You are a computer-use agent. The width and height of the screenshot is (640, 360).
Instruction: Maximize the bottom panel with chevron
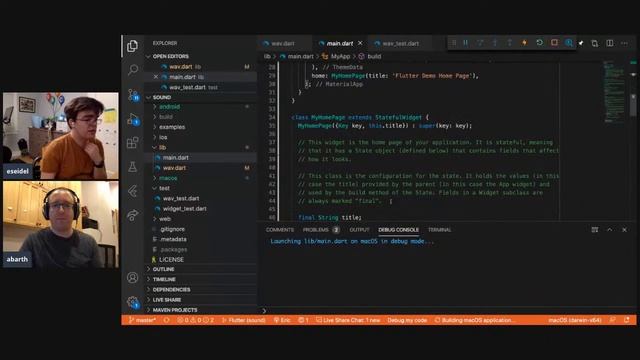[x=609, y=230]
